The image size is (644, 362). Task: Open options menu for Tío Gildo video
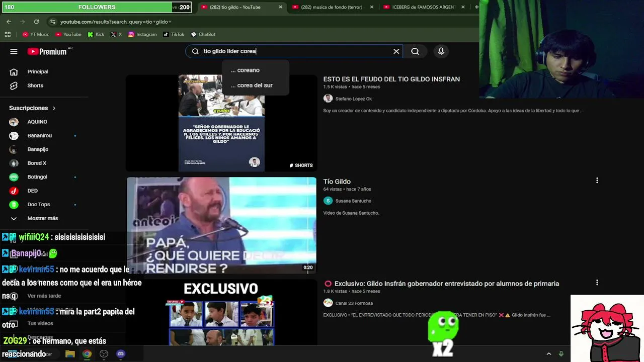597,180
